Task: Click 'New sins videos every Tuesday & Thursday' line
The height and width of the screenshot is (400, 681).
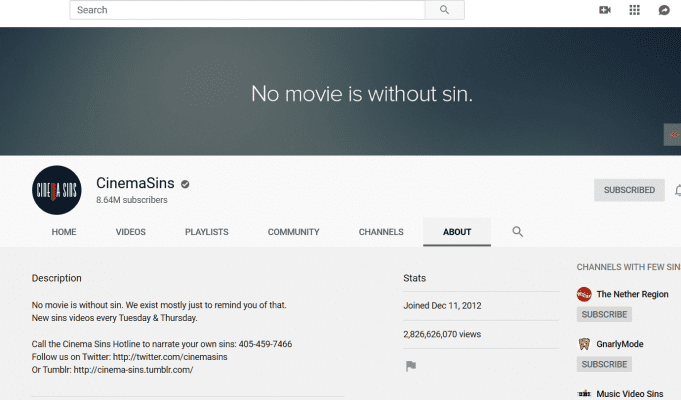Action: pyautogui.click(x=114, y=318)
